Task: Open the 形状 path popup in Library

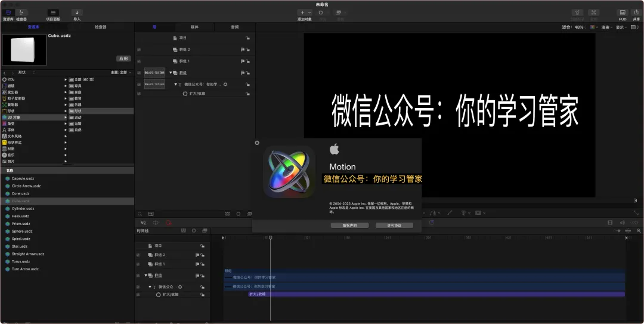Action: (26, 72)
